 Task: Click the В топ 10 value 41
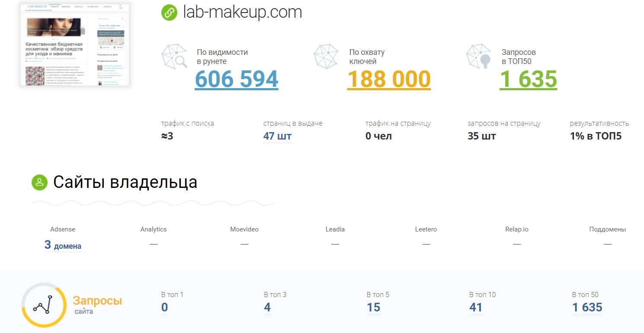(476, 308)
